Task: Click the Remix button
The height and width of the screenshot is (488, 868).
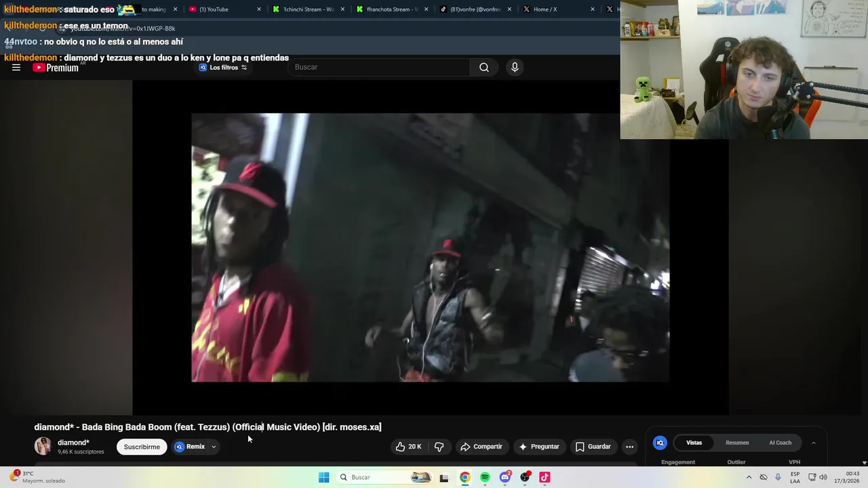Action: [190, 447]
